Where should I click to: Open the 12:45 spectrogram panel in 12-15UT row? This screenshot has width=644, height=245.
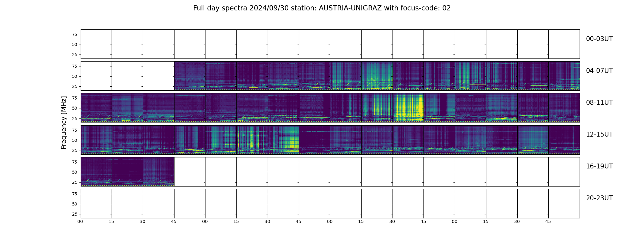coord(190,140)
